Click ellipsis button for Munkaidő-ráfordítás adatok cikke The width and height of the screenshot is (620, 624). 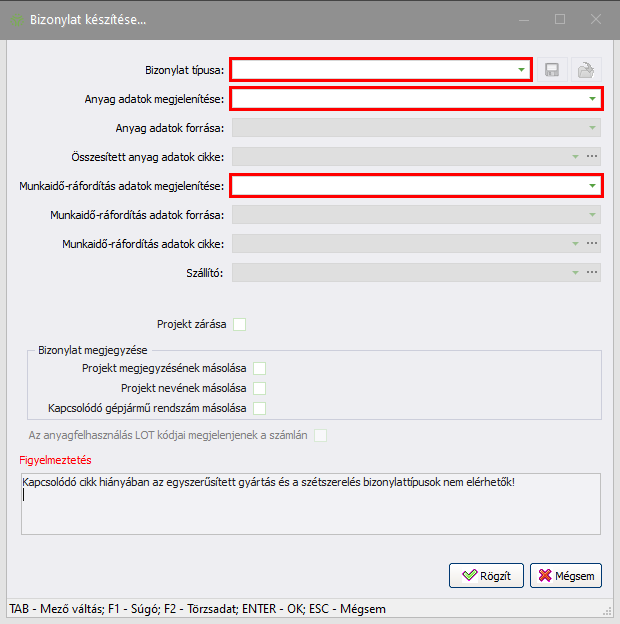coord(592,243)
